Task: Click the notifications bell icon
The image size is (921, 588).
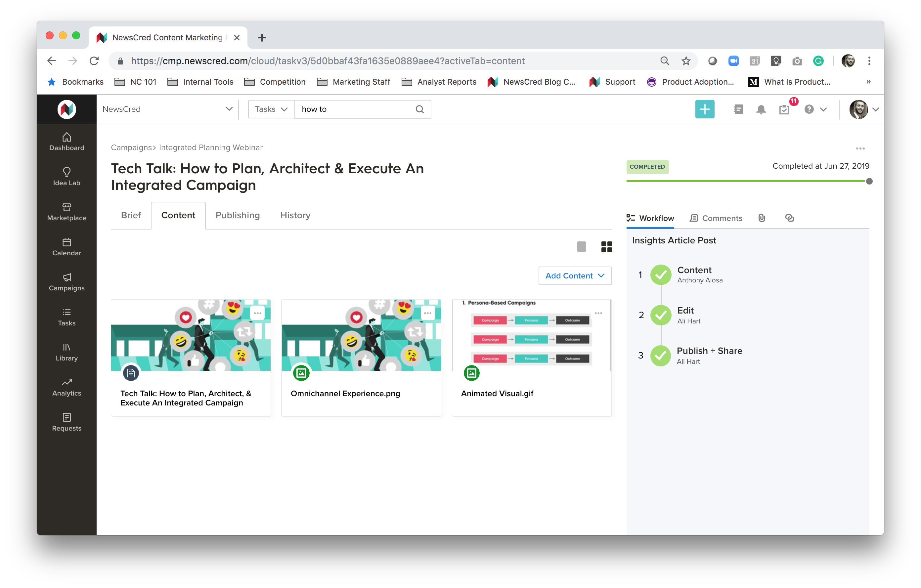Action: pyautogui.click(x=761, y=109)
